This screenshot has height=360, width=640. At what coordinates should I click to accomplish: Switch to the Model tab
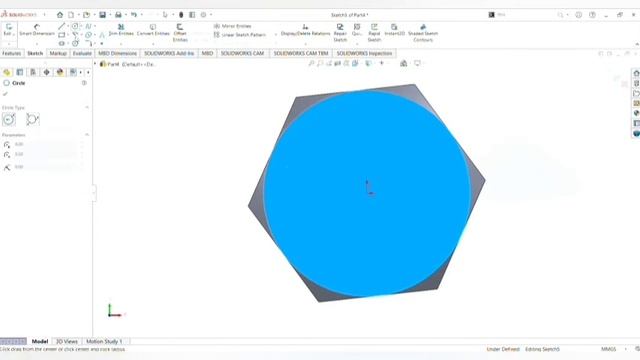coord(40,341)
